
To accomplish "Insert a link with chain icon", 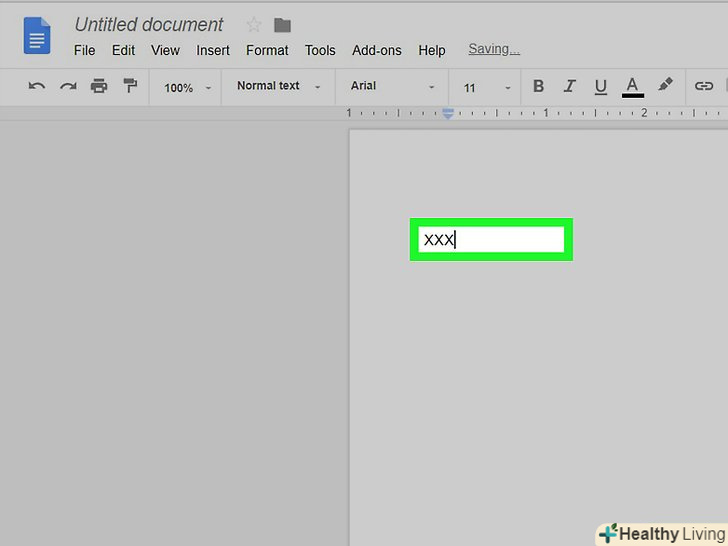I will point(704,86).
